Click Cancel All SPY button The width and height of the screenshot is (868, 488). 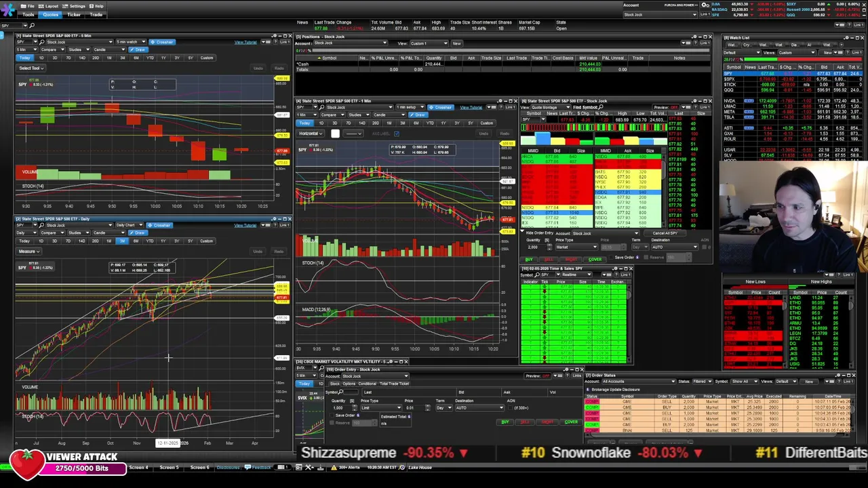tap(666, 233)
